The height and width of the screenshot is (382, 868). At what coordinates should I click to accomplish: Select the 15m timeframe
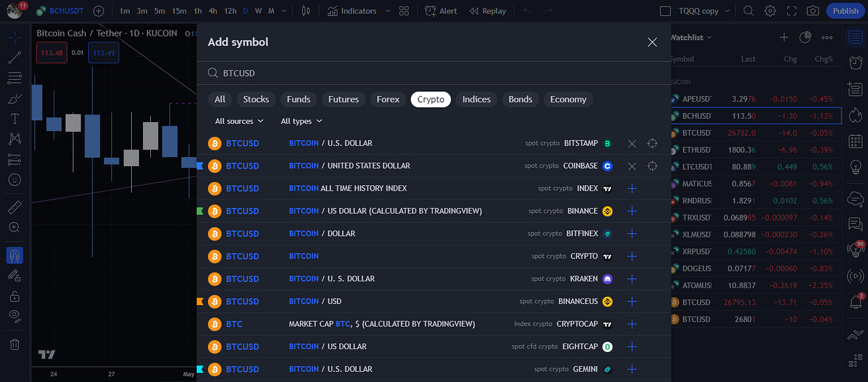tap(179, 11)
